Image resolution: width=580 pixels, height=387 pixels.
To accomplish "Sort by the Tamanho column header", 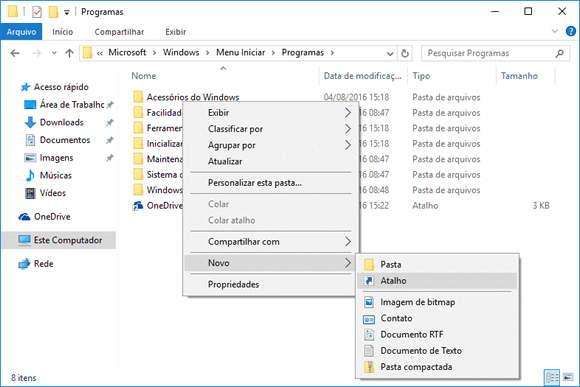I will coord(519,76).
